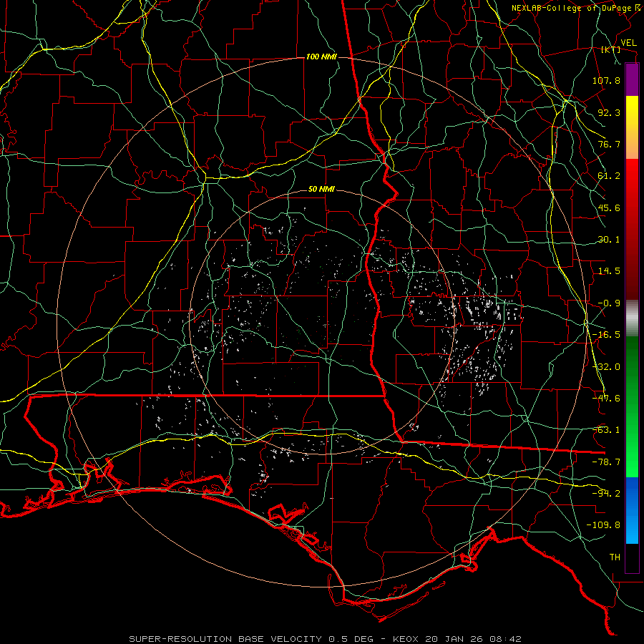Viewport: 644px width, 644px height.
Task: Select the 92.3 legend value
Action: click(609, 112)
